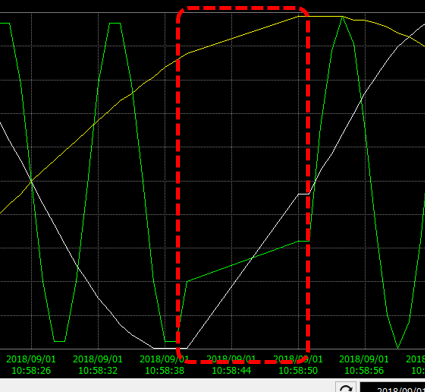This screenshot has width=425, height=392.
Task: Click the white line's flat step at 10:58:50
Action: pos(304,194)
